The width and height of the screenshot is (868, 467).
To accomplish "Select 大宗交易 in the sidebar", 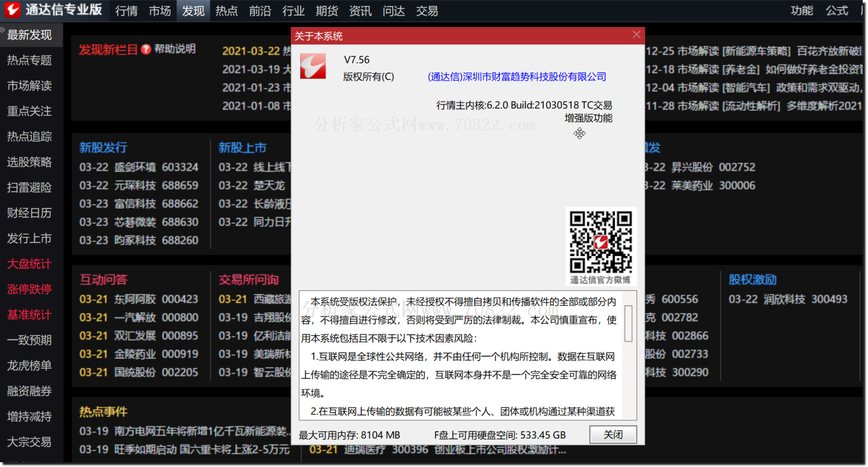I will [x=30, y=442].
